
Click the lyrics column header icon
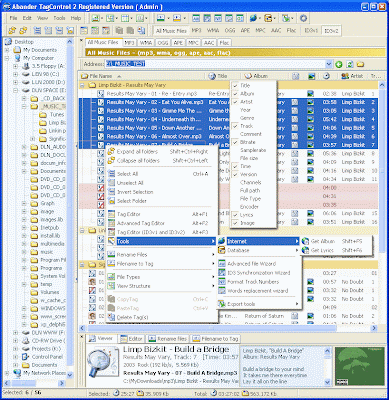coord(295,76)
